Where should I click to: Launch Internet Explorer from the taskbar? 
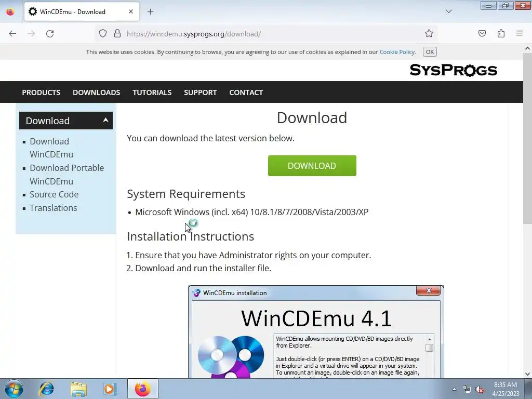pos(46,389)
